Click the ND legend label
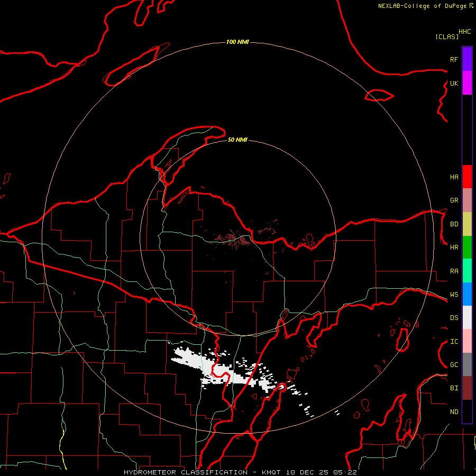Image resolution: width=476 pixels, height=476 pixels. tap(454, 412)
